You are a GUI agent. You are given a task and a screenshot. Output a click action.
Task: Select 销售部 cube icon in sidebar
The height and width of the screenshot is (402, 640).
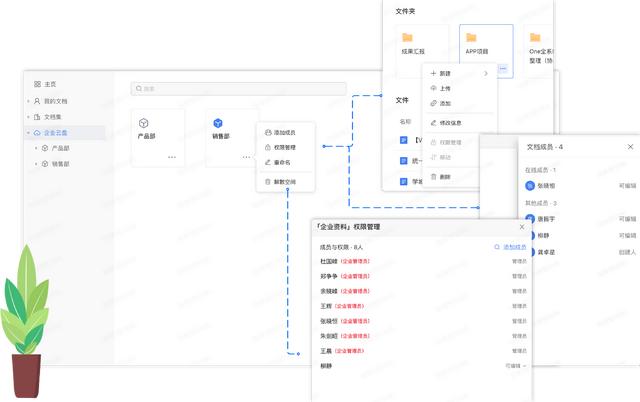click(45, 164)
